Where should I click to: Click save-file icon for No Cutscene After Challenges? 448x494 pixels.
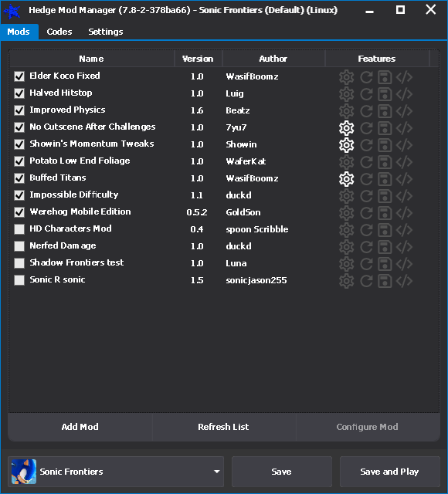click(385, 128)
